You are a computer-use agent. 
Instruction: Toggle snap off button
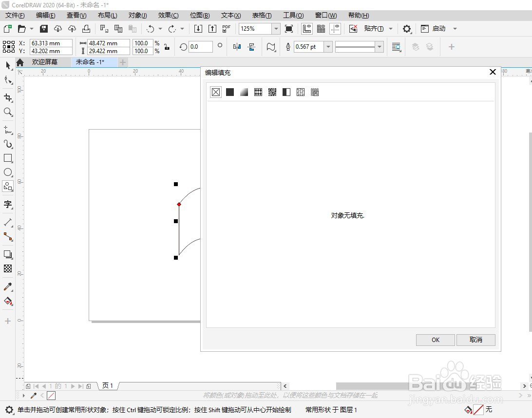point(353,29)
